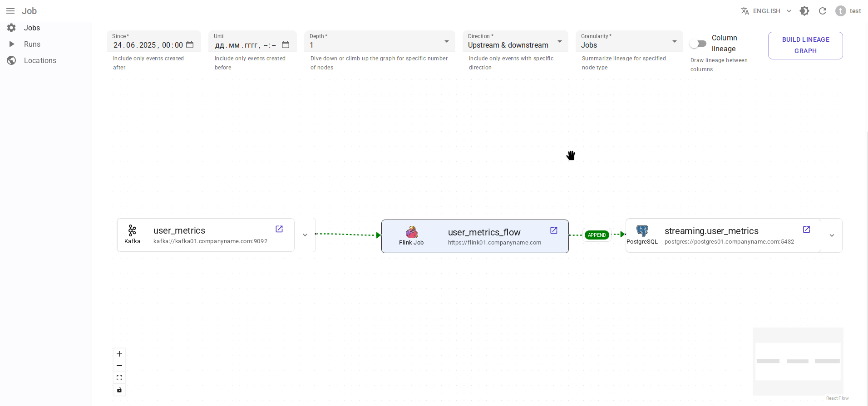Go to Runs in sidebar
Image resolution: width=868 pixels, height=406 pixels.
pyautogui.click(x=32, y=44)
